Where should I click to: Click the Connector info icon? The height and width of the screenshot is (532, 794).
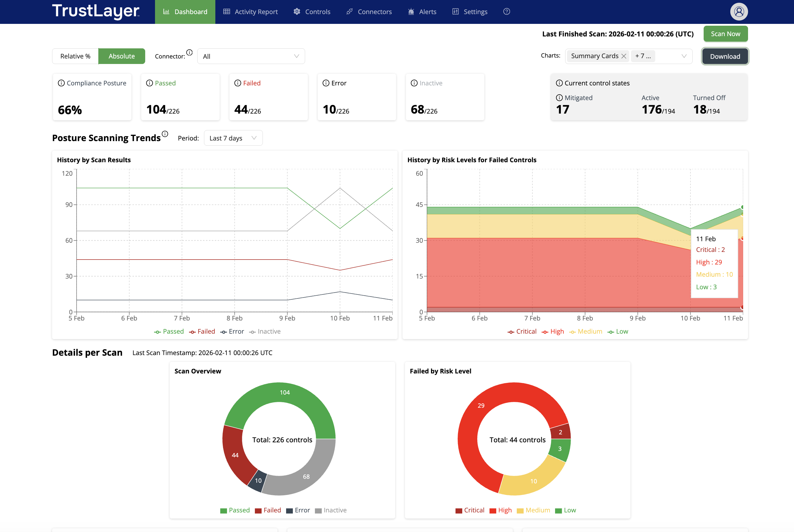[189, 52]
